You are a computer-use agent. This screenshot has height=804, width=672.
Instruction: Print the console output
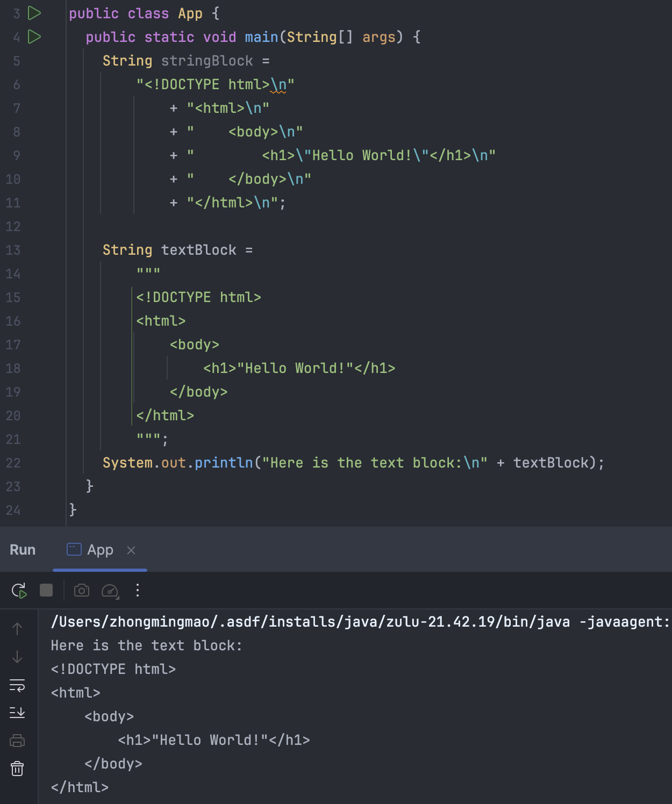[17, 741]
